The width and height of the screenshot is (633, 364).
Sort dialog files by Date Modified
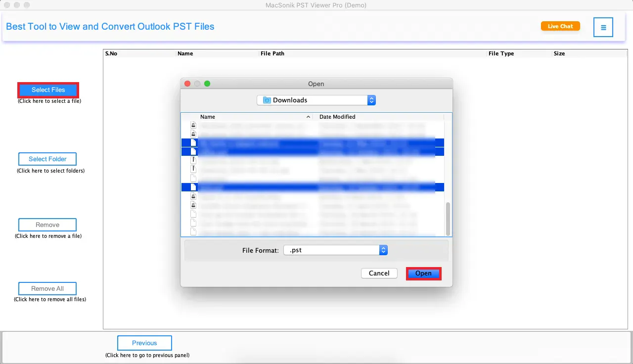click(379, 117)
